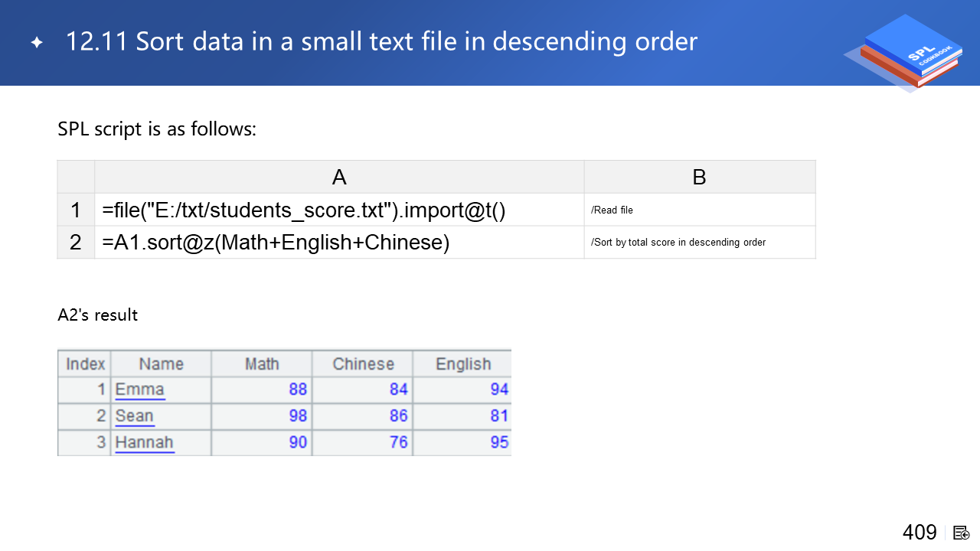Click the star bullet before the title

[x=37, y=42]
